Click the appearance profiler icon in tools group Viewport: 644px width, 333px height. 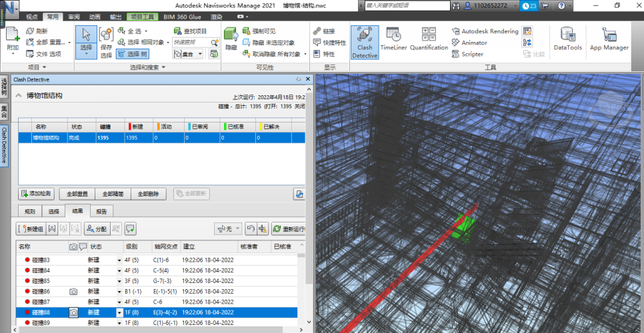(527, 31)
